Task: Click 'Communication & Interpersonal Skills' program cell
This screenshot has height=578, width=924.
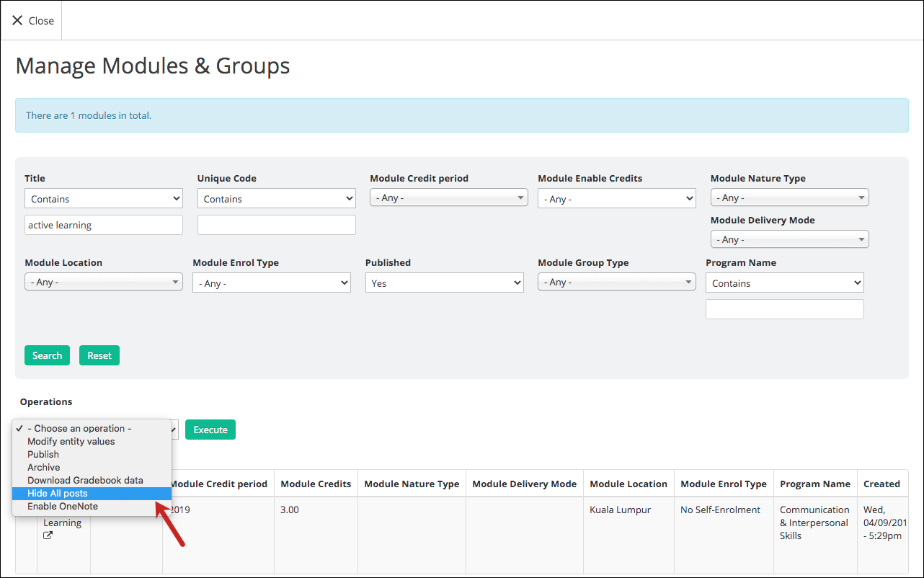Action: [815, 523]
